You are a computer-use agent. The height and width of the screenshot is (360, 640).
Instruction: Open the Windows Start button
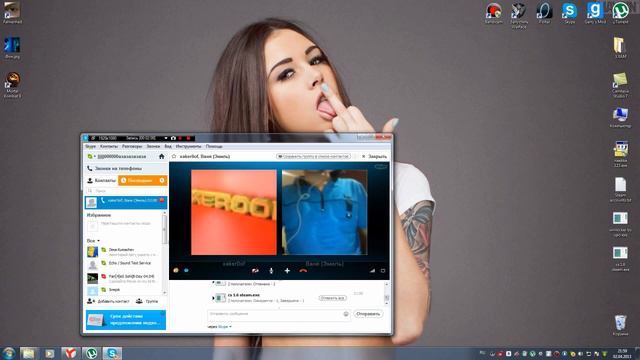pyautogui.click(x=9, y=353)
